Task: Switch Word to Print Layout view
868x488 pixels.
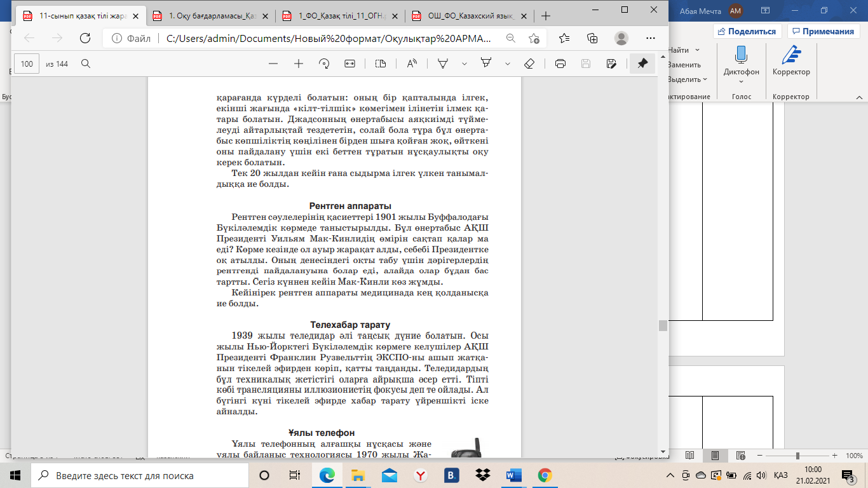Action: tap(715, 456)
